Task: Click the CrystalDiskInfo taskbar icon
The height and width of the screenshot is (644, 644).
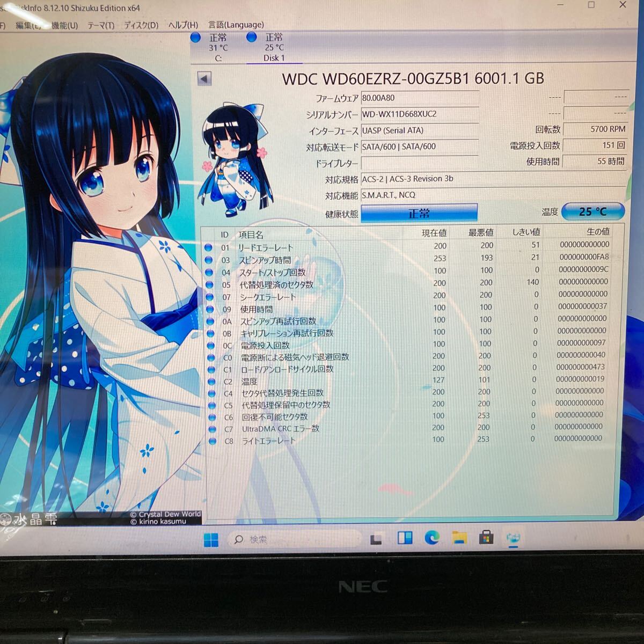Action: pyautogui.click(x=514, y=537)
